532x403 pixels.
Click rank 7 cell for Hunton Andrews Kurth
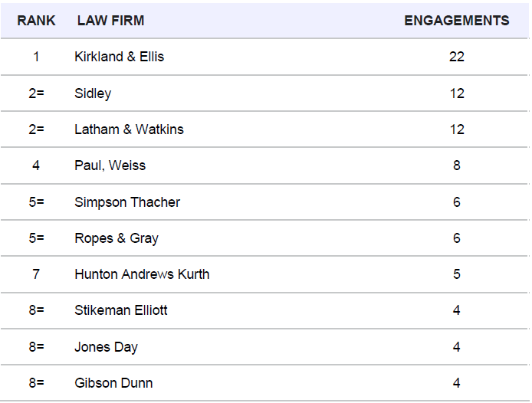(x=36, y=274)
